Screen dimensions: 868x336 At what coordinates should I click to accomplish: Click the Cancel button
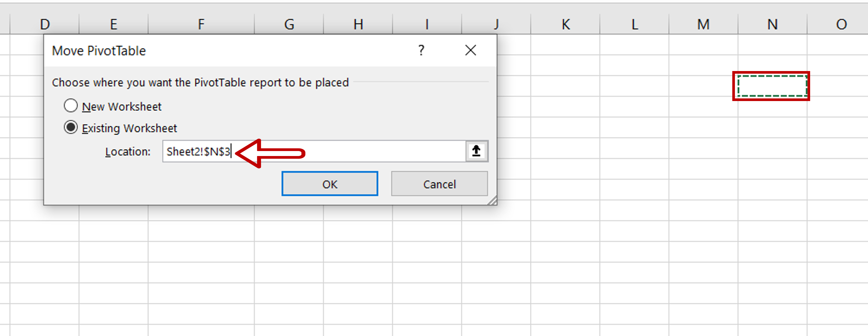(x=439, y=184)
